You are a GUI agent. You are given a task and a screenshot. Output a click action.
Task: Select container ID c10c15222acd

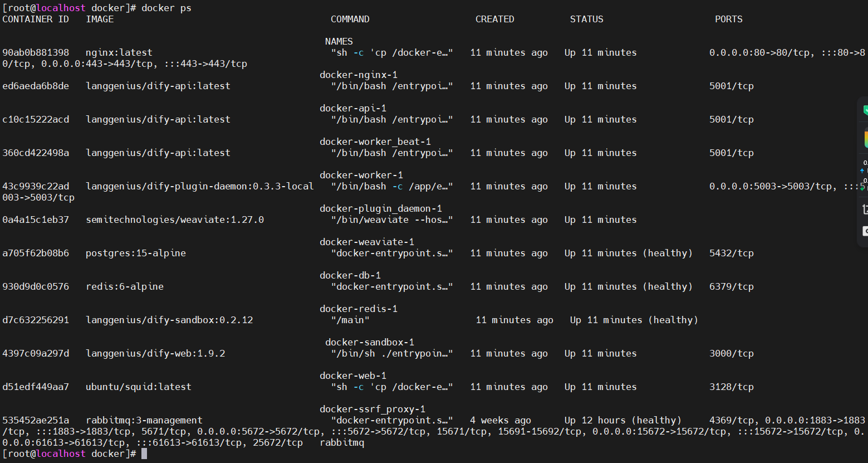click(x=36, y=119)
